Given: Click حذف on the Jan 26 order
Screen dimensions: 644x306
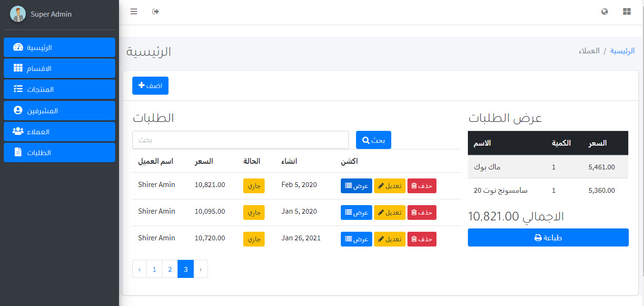Looking at the screenshot, I should (x=421, y=239).
